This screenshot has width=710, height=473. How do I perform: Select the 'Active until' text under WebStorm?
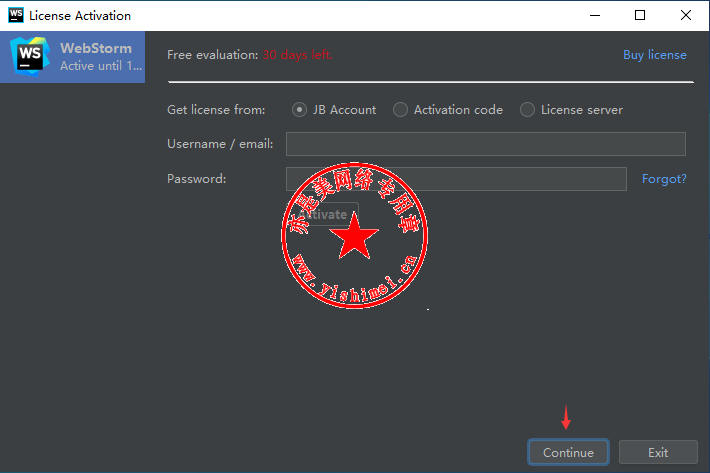(98, 66)
